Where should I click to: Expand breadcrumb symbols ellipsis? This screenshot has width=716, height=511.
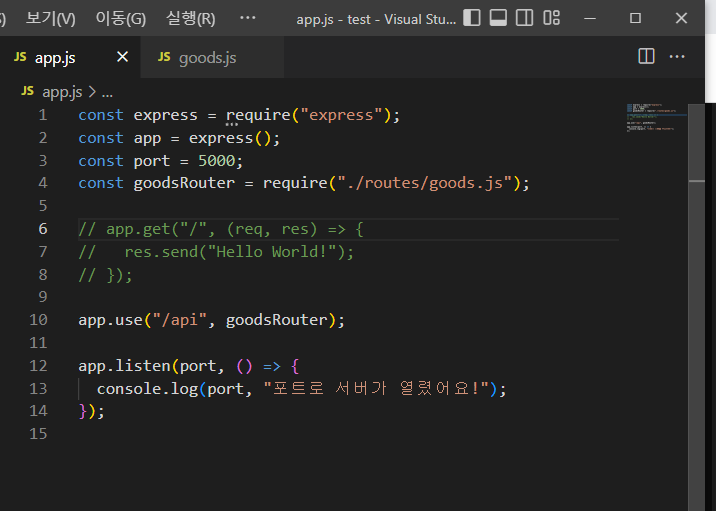pyautogui.click(x=107, y=93)
